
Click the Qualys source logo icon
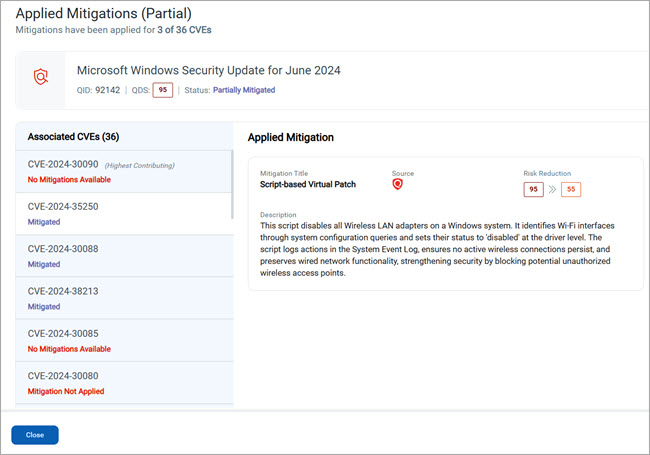coord(398,185)
